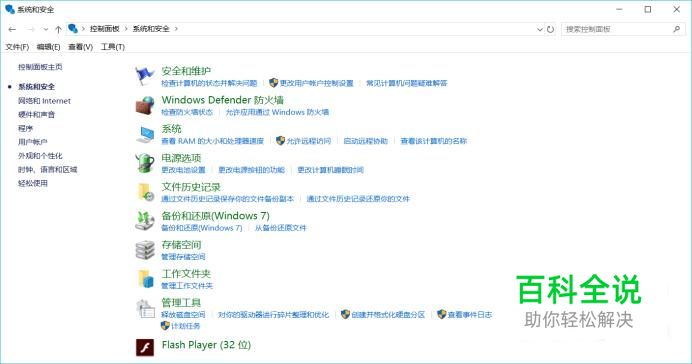Click 查看 RAM 的大小和处理器速度

pyautogui.click(x=212, y=141)
